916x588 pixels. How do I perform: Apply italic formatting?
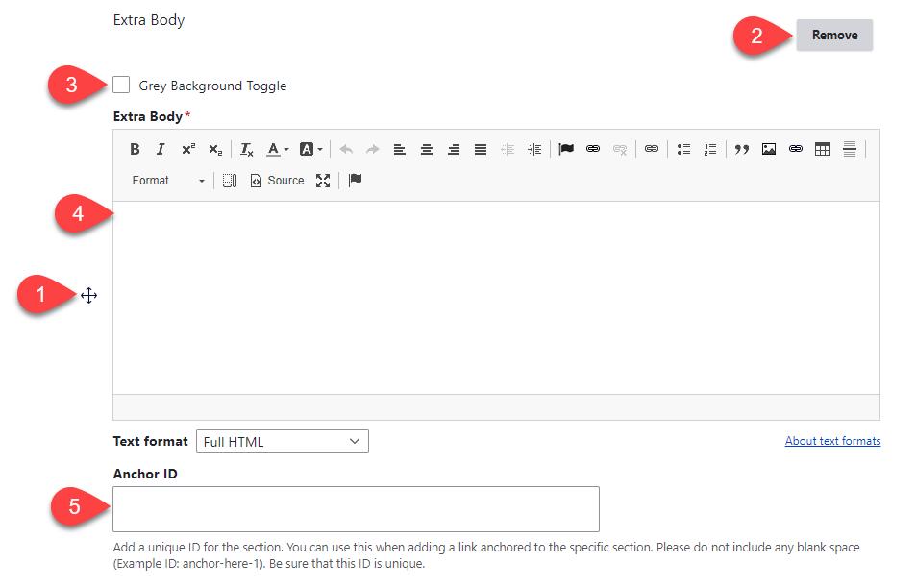pyautogui.click(x=161, y=149)
